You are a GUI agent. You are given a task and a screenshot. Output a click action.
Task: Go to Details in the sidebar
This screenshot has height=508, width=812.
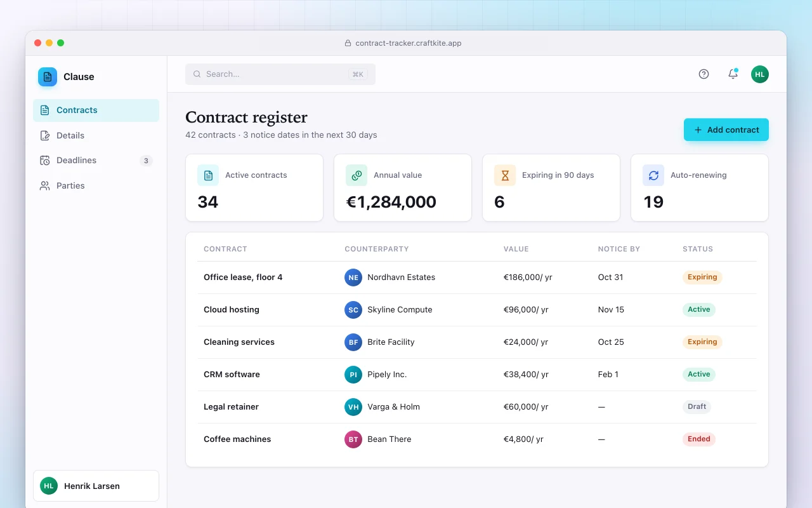[x=96, y=135]
